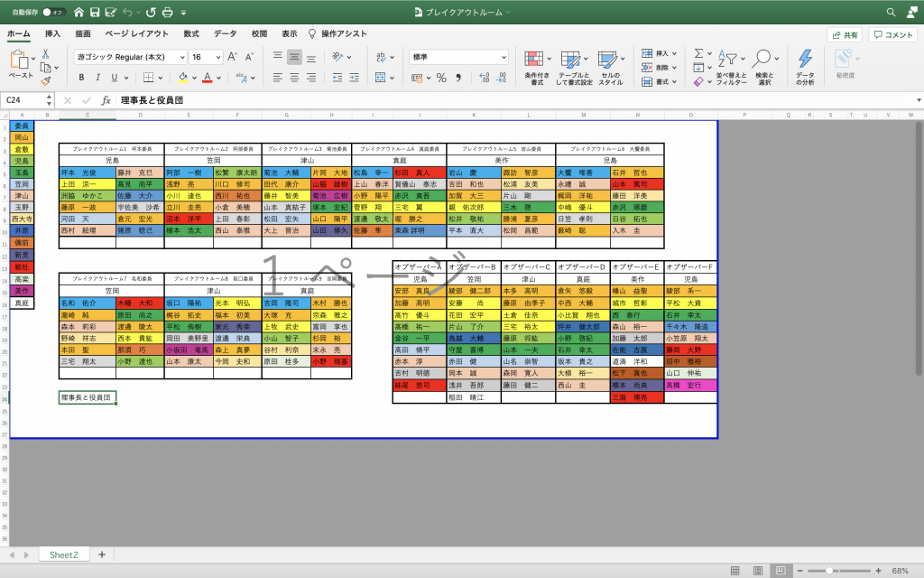
Task: Open search with the magnifier icon in title bar
Action: (891, 12)
